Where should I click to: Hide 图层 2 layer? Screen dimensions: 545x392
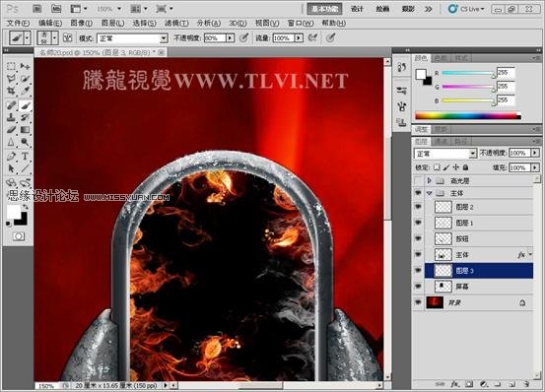(x=418, y=207)
